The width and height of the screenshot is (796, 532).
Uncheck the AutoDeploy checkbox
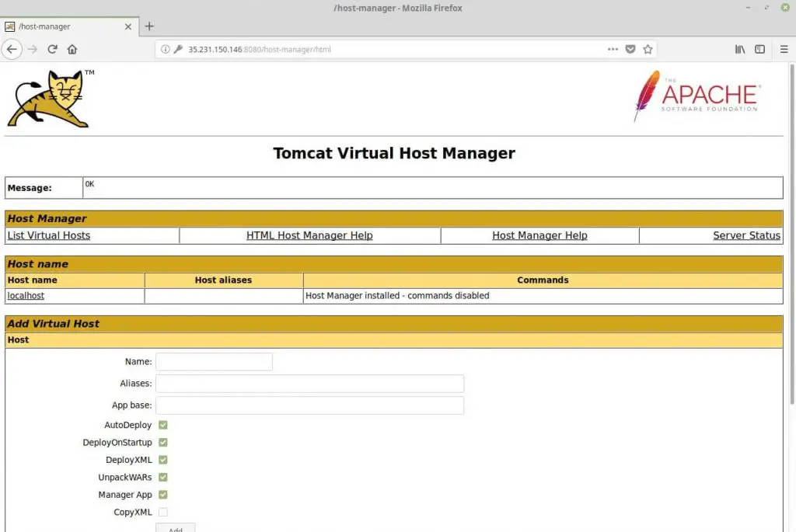tap(163, 425)
